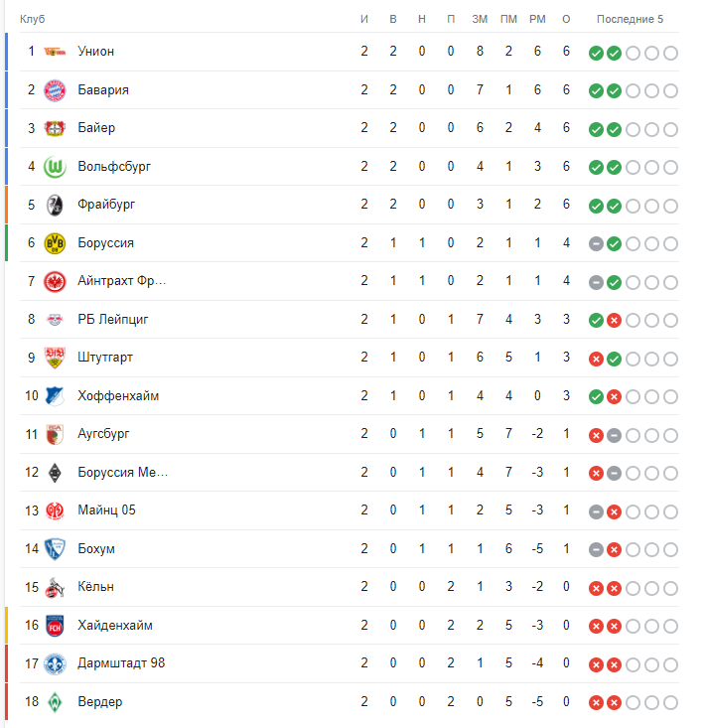Click the РМ goal difference header

537,19
